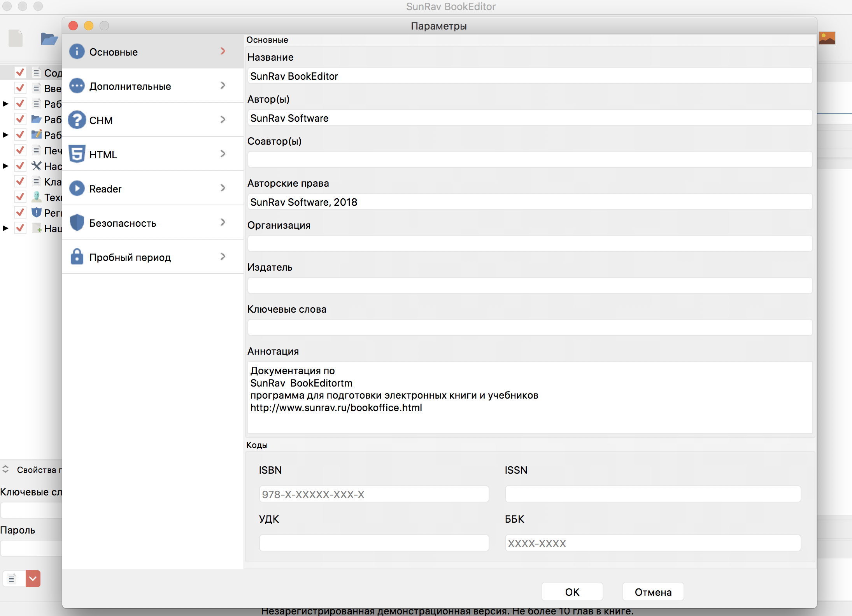
Task: Open the red dropdown arrow at bottom left
Action: tap(33, 579)
